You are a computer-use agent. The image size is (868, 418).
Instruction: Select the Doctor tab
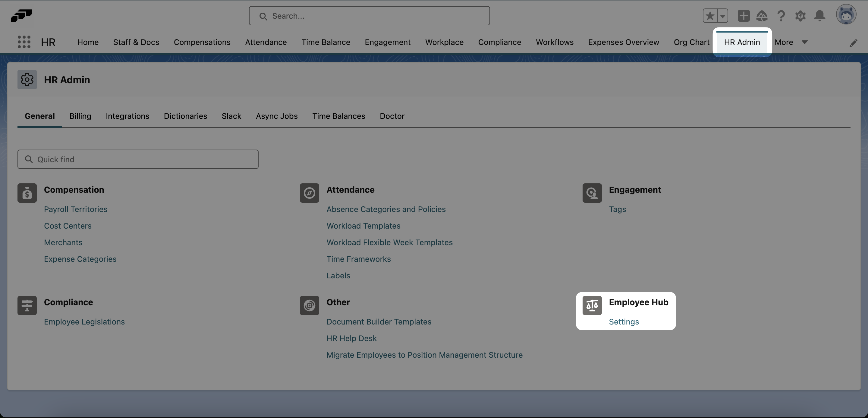pos(392,116)
